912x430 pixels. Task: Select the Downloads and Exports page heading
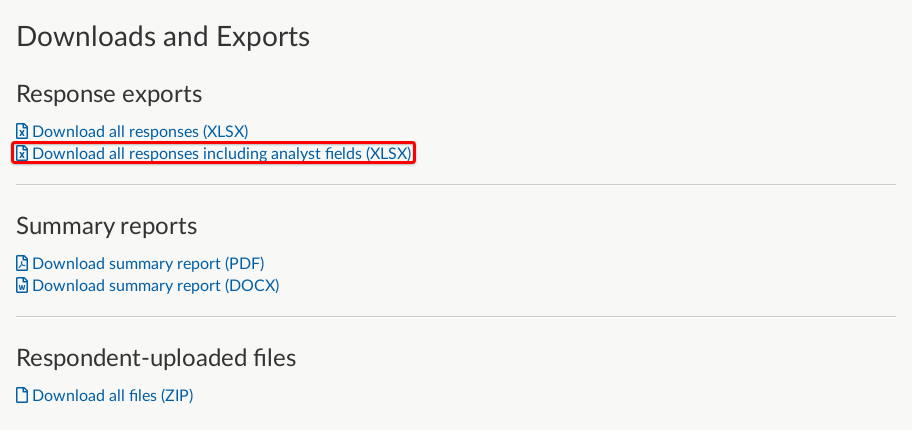click(163, 37)
